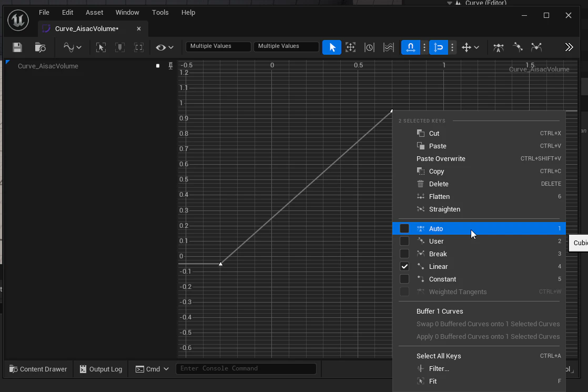Choose Paste from context menu

pos(479,146)
